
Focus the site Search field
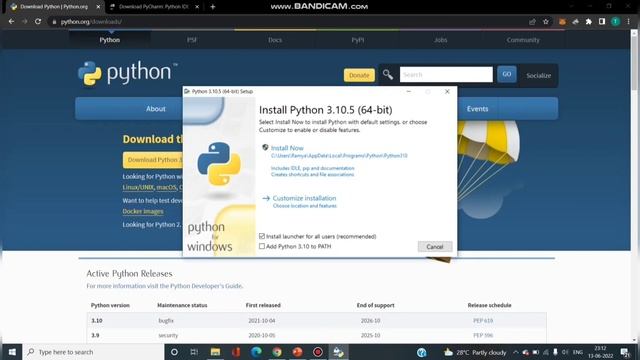(x=446, y=75)
